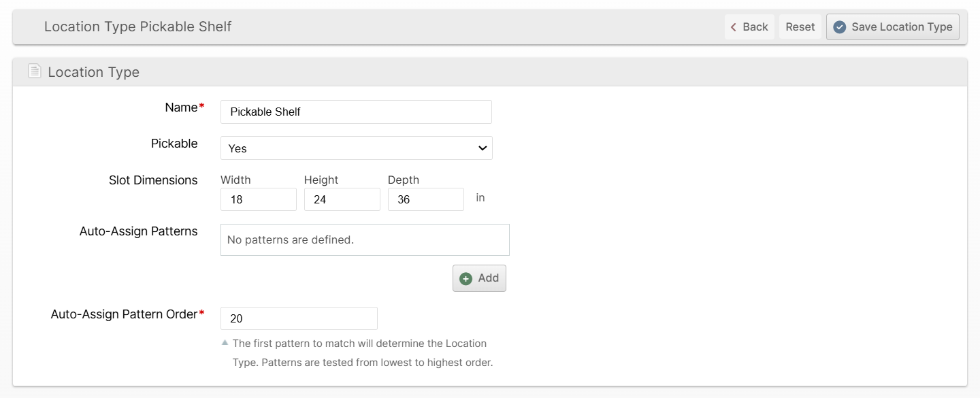980x398 pixels.
Task: Save the location type
Action: [x=892, y=27]
